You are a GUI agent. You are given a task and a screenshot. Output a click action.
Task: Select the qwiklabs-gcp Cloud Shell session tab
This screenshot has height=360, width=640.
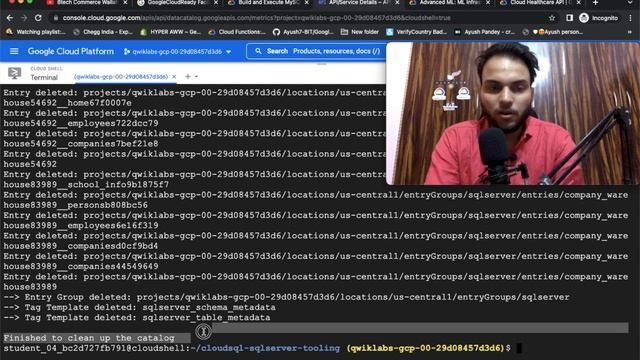coord(121,76)
